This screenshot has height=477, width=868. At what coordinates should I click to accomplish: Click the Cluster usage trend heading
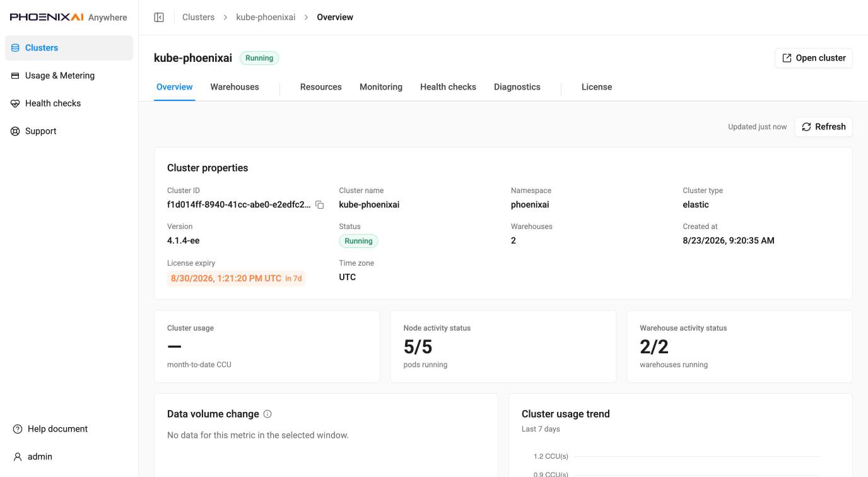pos(566,414)
